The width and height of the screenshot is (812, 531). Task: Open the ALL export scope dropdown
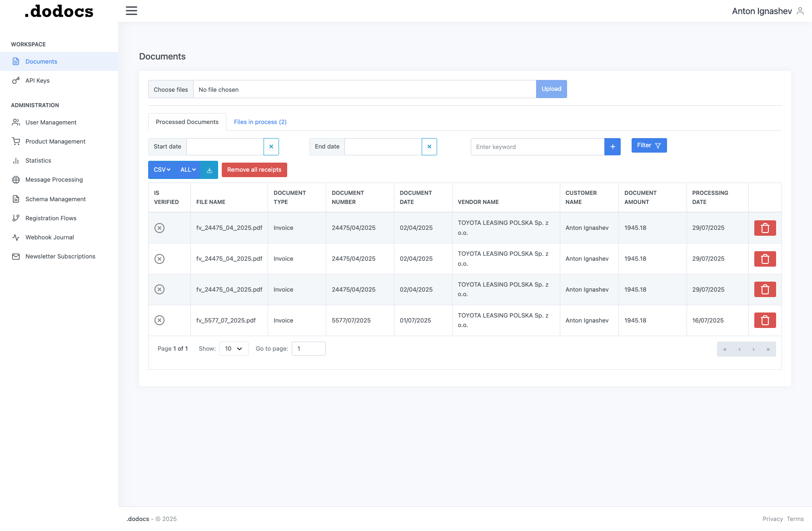[x=188, y=170]
